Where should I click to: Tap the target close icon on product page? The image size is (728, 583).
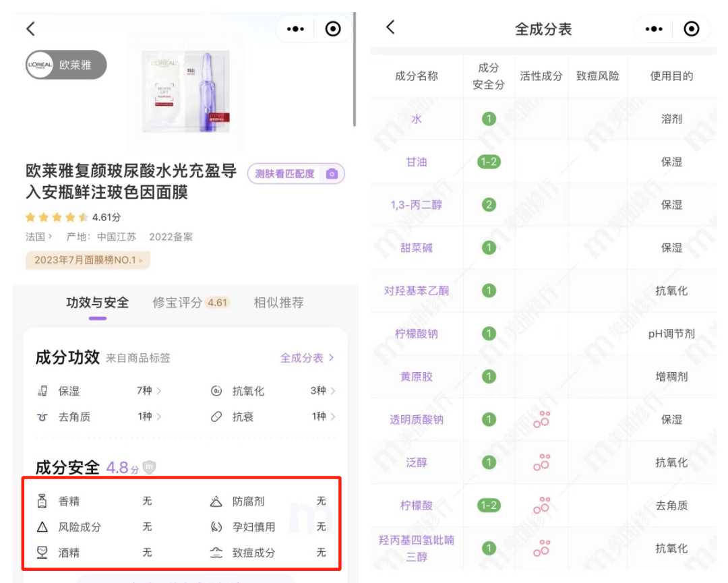tap(333, 29)
